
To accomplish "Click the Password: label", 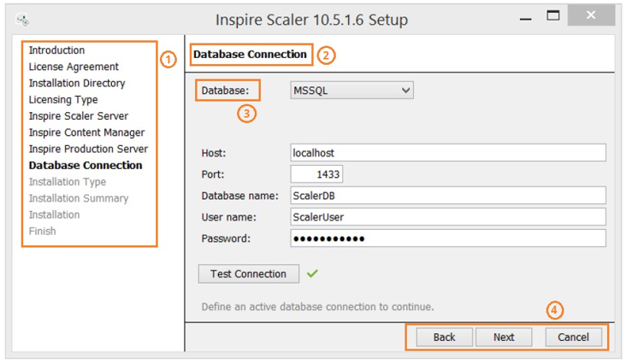I will point(226,238).
